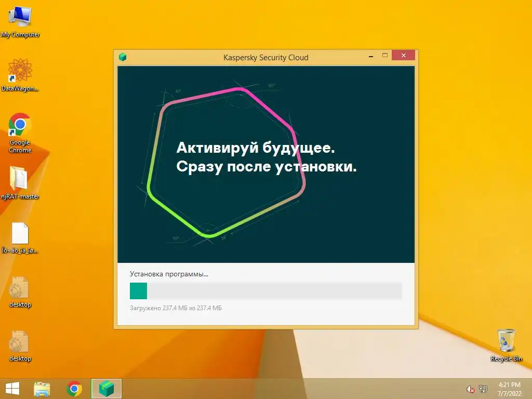Minimize the Kaspersky Security Cloud window
The image size is (532, 399).
click(x=371, y=56)
